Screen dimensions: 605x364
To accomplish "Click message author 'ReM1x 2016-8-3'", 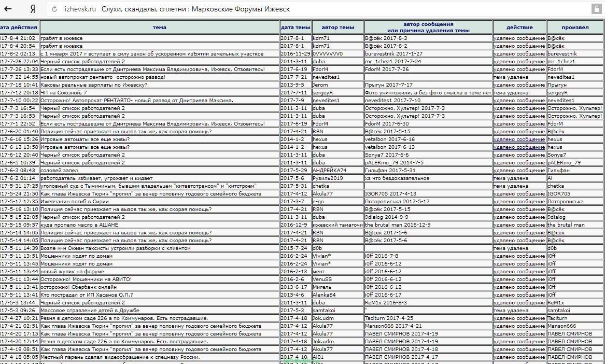I will pyautogui.click(x=386, y=303).
